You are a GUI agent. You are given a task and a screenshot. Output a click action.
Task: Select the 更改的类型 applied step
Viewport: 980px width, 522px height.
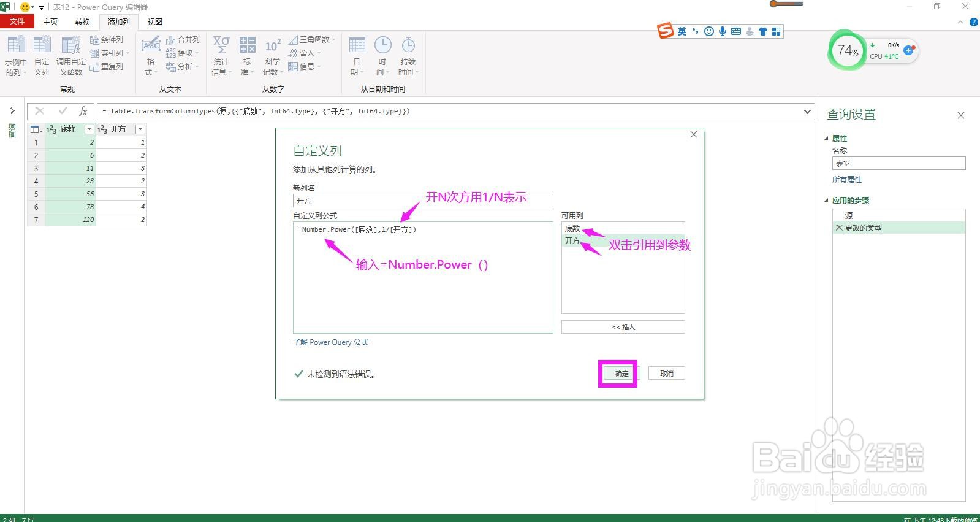coord(898,228)
